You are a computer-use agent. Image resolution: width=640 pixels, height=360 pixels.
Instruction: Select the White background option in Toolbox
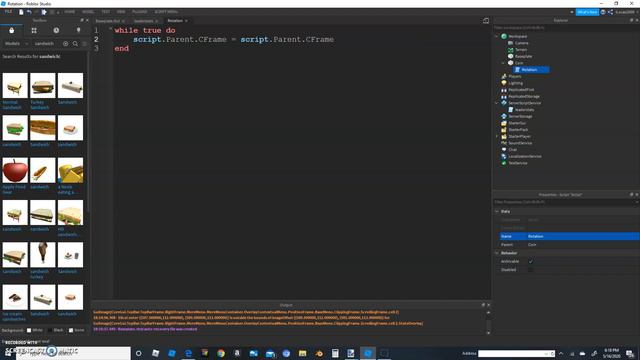29,330
